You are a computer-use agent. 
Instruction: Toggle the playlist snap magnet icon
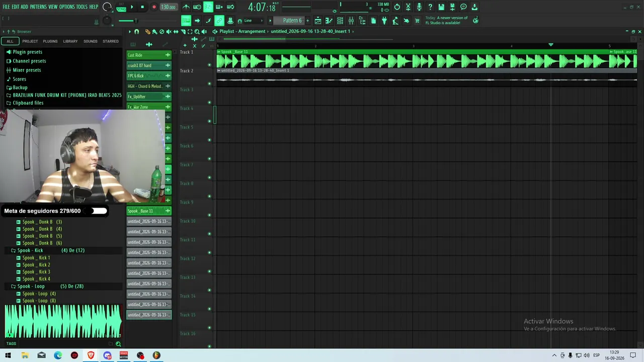136,32
